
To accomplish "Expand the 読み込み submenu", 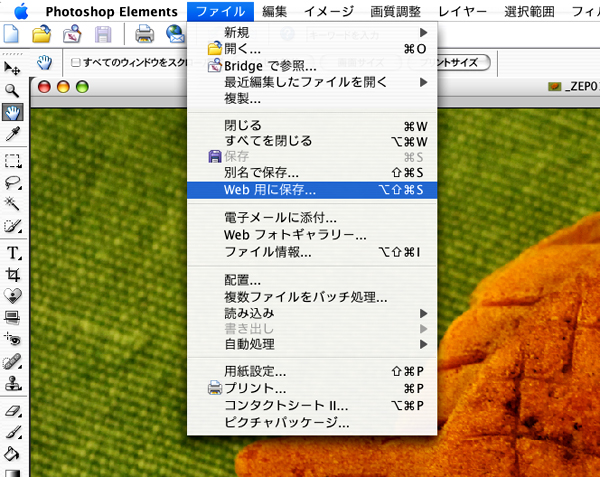I will click(312, 313).
